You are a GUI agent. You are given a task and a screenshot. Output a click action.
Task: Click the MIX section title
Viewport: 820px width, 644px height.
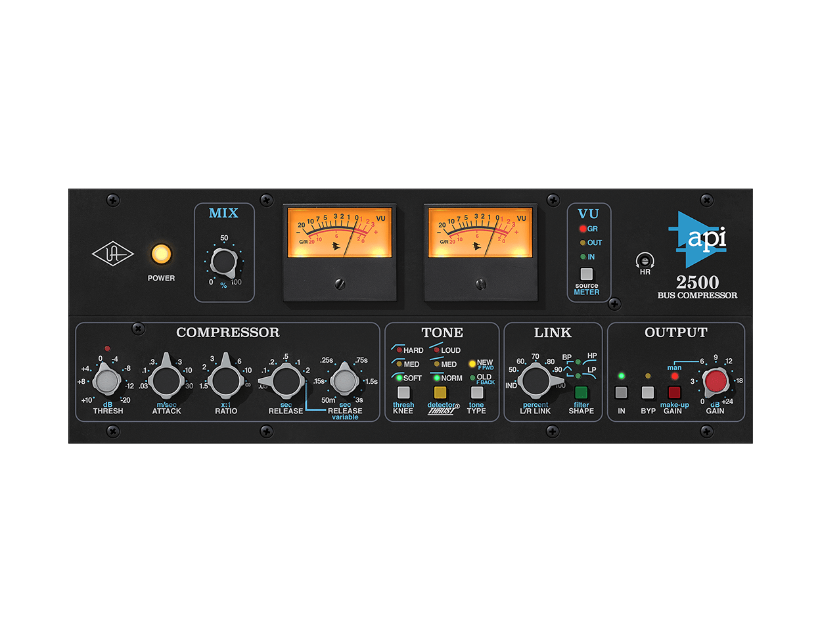point(223,213)
